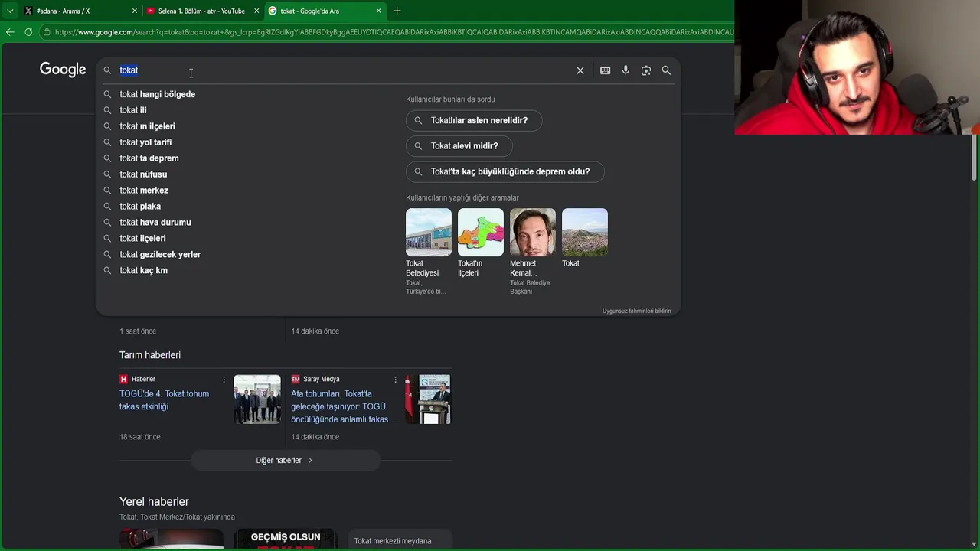The image size is (980, 551).
Task: Open the tab search dropdown arrow
Action: (x=10, y=11)
